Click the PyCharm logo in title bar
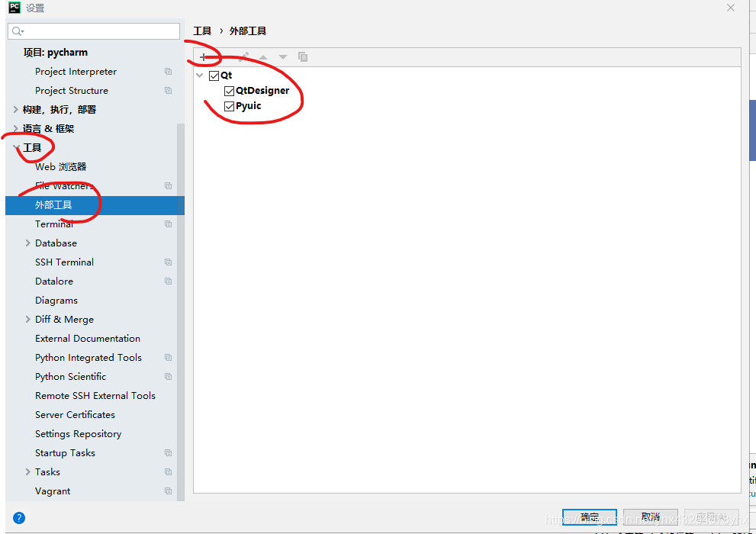 tap(14, 7)
